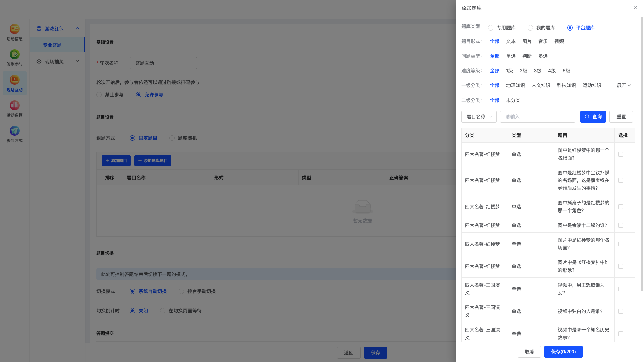This screenshot has height=362, width=644.
Task: Filter question format by 图片
Action: tap(527, 41)
